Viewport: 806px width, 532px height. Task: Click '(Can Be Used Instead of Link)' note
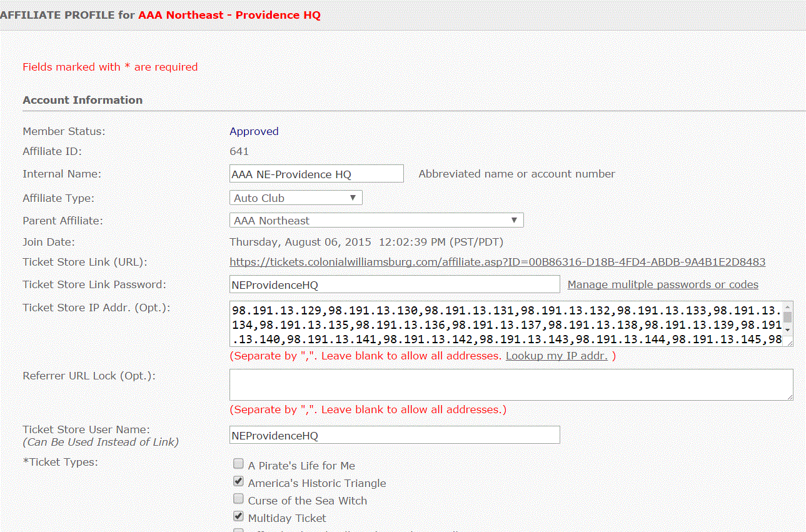(x=101, y=442)
